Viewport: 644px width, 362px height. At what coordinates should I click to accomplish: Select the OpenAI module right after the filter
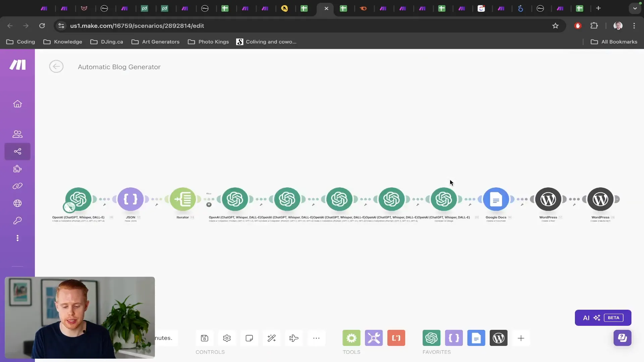(x=235, y=199)
